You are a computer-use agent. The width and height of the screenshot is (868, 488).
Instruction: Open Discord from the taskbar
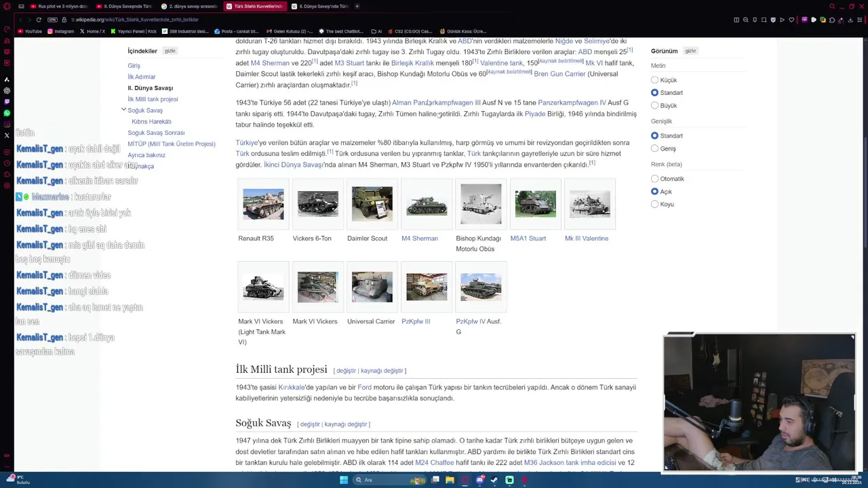pyautogui.click(x=479, y=480)
